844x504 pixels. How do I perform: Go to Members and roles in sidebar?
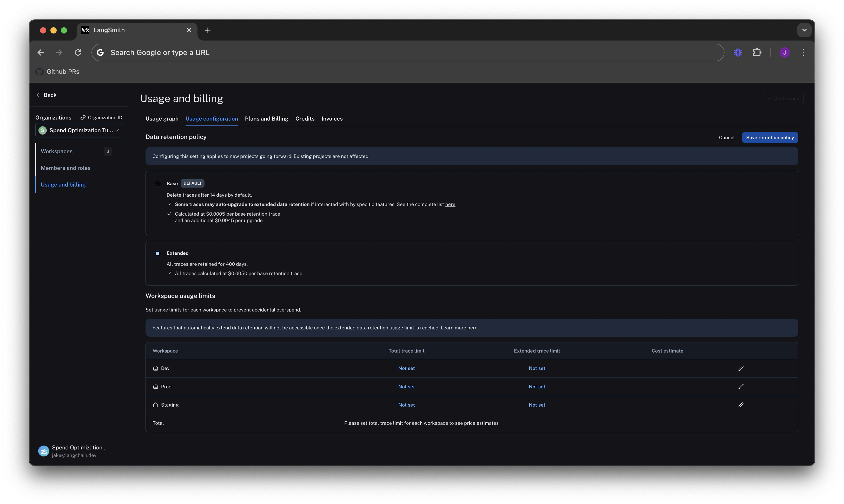(x=65, y=168)
